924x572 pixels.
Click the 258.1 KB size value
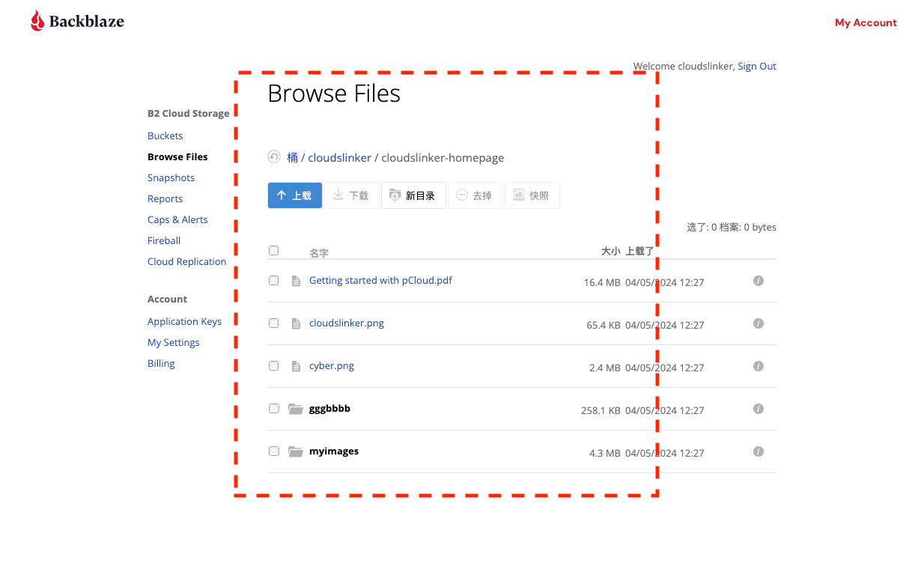click(601, 410)
